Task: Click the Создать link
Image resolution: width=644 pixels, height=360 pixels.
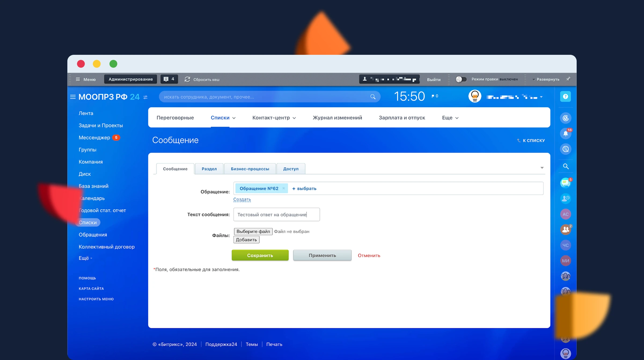Action: point(242,199)
